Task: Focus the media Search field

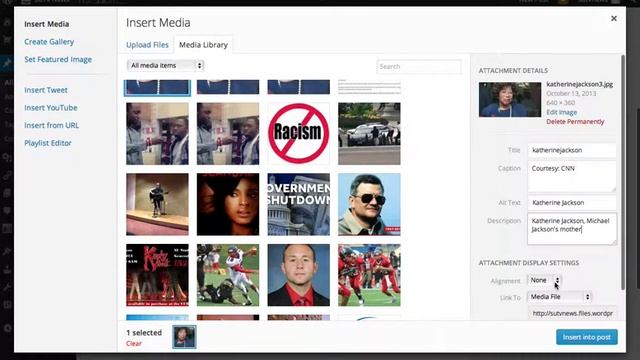Action: pos(419,67)
